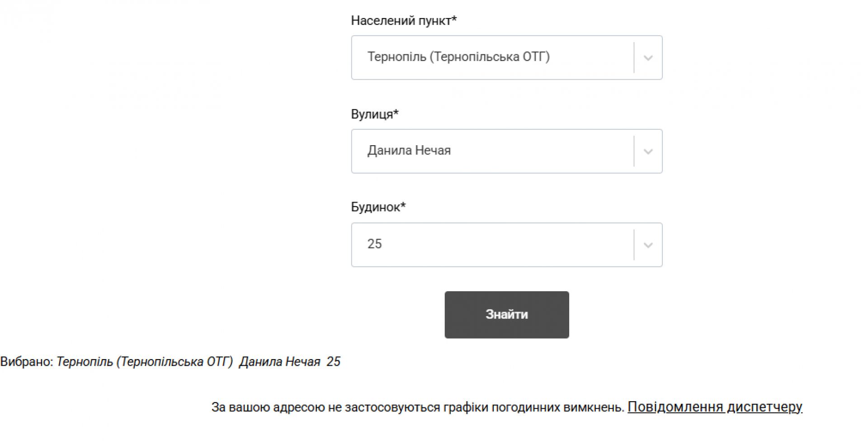Screen dimensions: 868x445
Task: Click the Вулиця* field label
Action: click(375, 114)
